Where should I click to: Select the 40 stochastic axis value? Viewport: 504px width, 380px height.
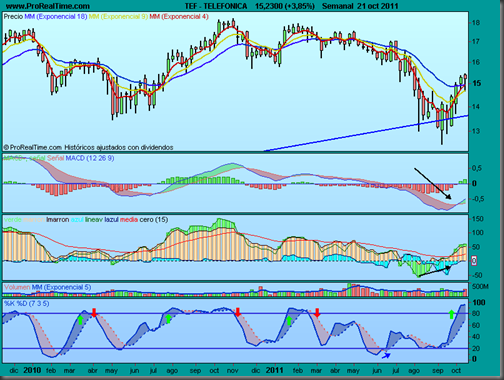click(x=477, y=337)
